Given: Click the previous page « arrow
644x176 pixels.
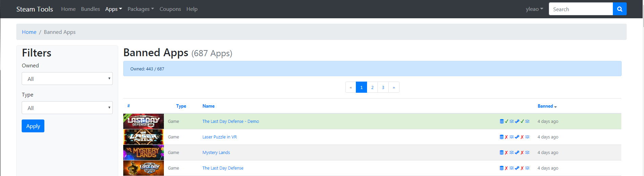Looking at the screenshot, I should coord(351,87).
